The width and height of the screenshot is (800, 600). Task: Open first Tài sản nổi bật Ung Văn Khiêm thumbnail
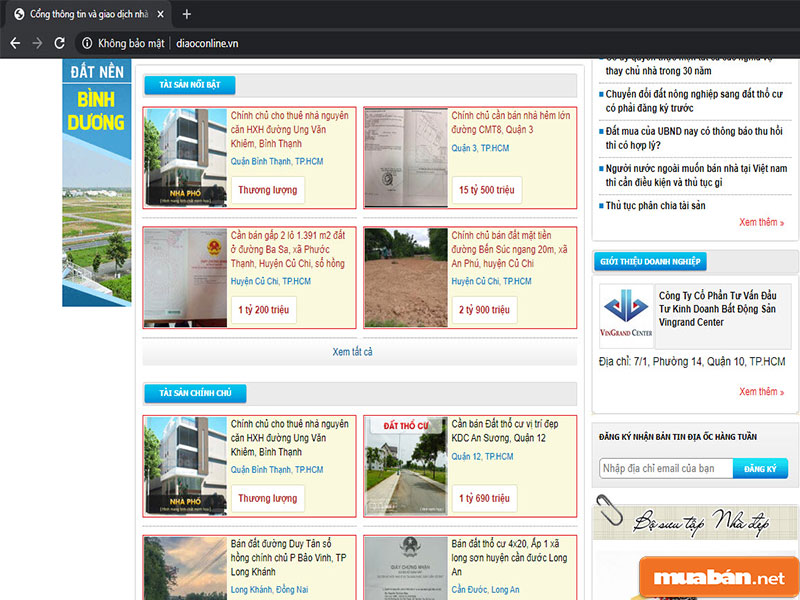185,158
